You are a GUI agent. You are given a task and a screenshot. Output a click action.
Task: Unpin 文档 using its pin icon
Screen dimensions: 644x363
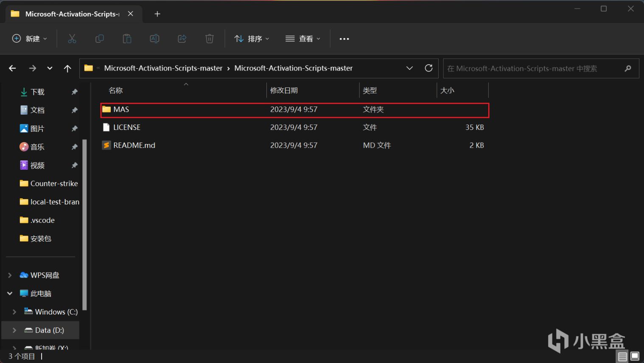pyautogui.click(x=75, y=110)
